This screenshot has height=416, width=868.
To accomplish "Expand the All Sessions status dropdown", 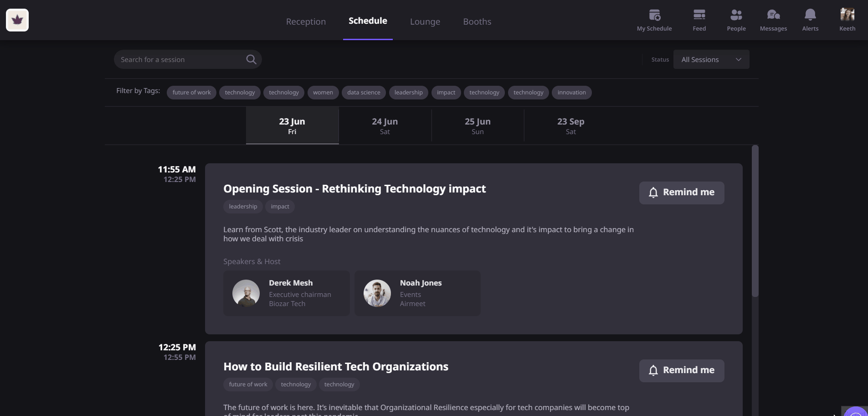I will (x=711, y=59).
